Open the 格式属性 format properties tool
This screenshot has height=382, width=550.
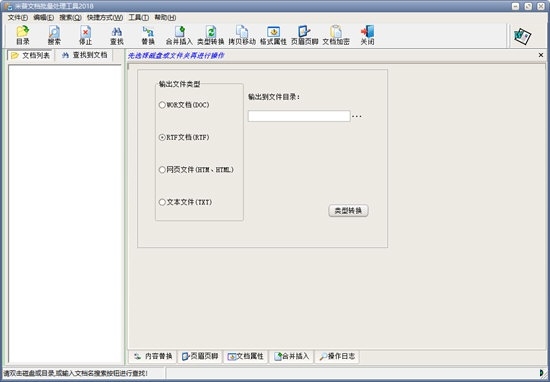pos(273,35)
